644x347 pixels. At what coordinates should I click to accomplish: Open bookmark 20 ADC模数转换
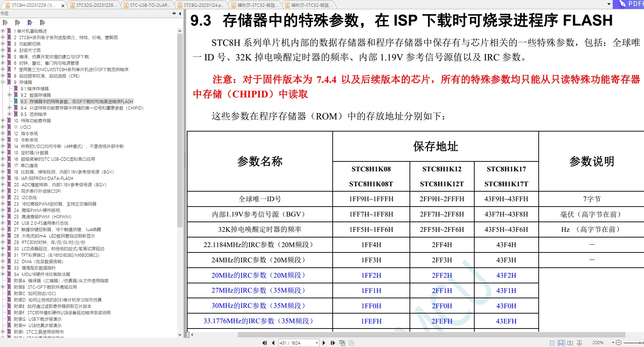click(x=60, y=185)
